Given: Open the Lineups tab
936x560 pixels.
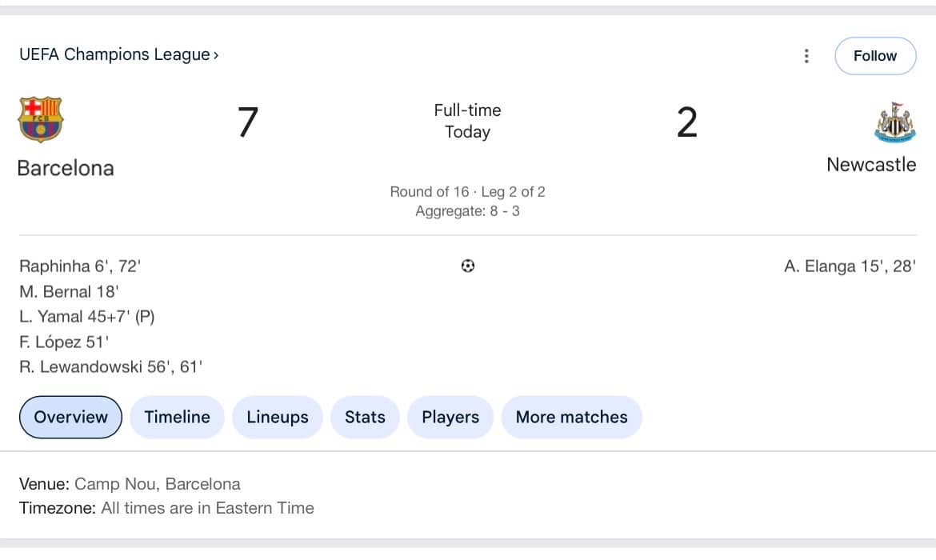Looking at the screenshot, I should [x=278, y=417].
